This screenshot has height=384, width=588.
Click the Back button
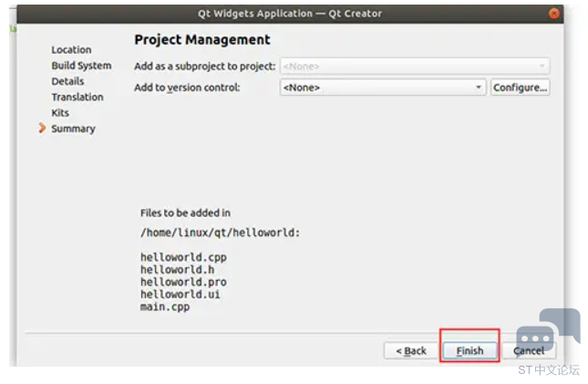point(410,350)
